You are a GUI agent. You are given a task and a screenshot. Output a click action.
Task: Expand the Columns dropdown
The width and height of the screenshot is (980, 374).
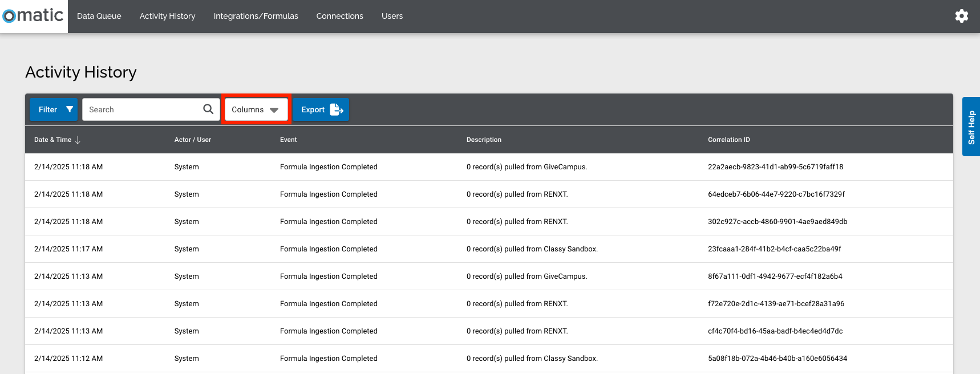tap(256, 109)
